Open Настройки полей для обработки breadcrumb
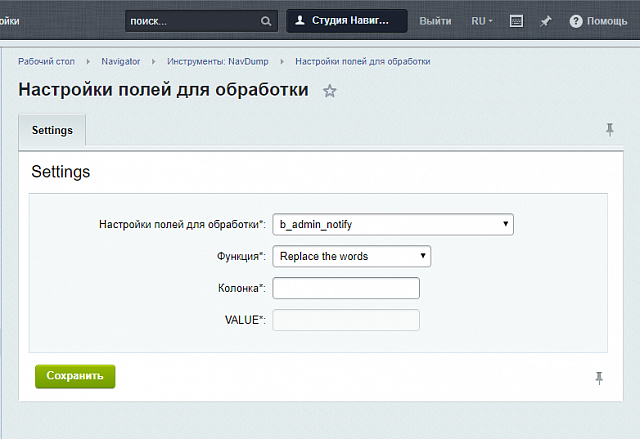The height and width of the screenshot is (439, 640). tap(363, 62)
